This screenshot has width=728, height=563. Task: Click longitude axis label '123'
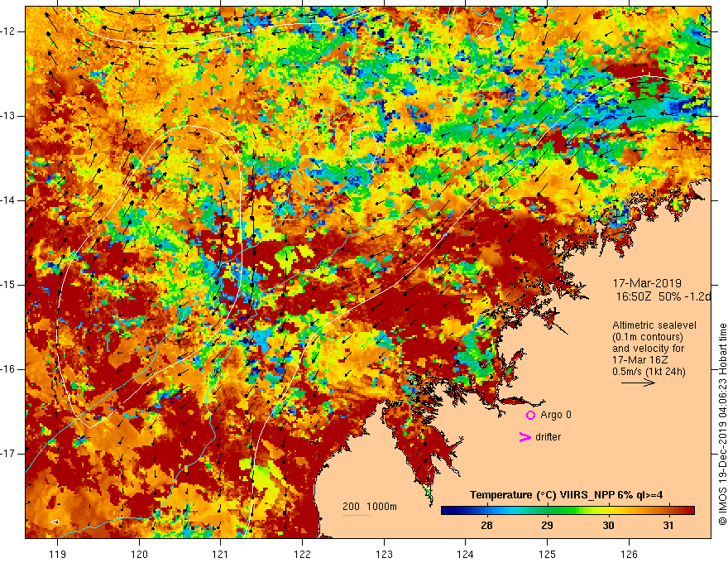coord(384,554)
